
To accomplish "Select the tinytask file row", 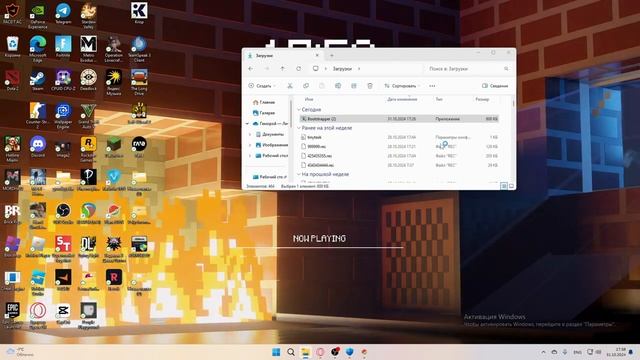I will pyautogui.click(x=399, y=137).
